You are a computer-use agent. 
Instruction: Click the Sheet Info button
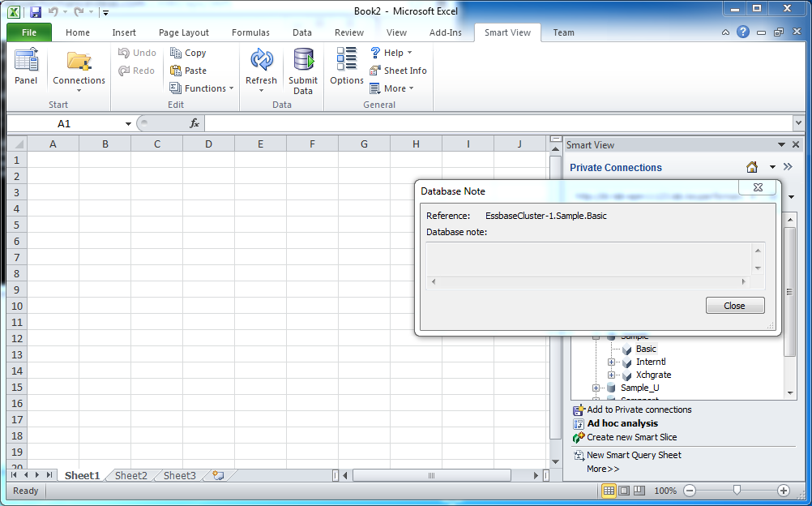[x=398, y=71]
